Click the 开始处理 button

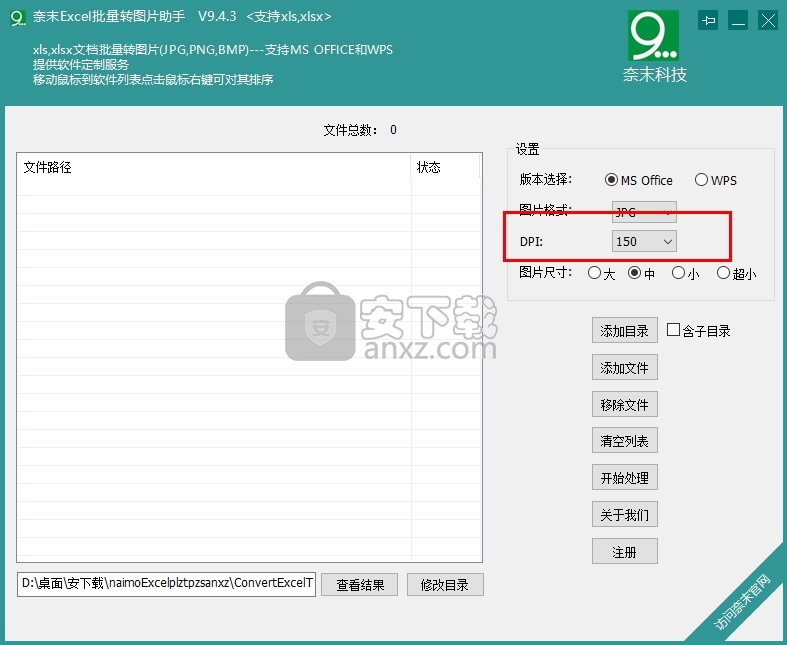[624, 477]
